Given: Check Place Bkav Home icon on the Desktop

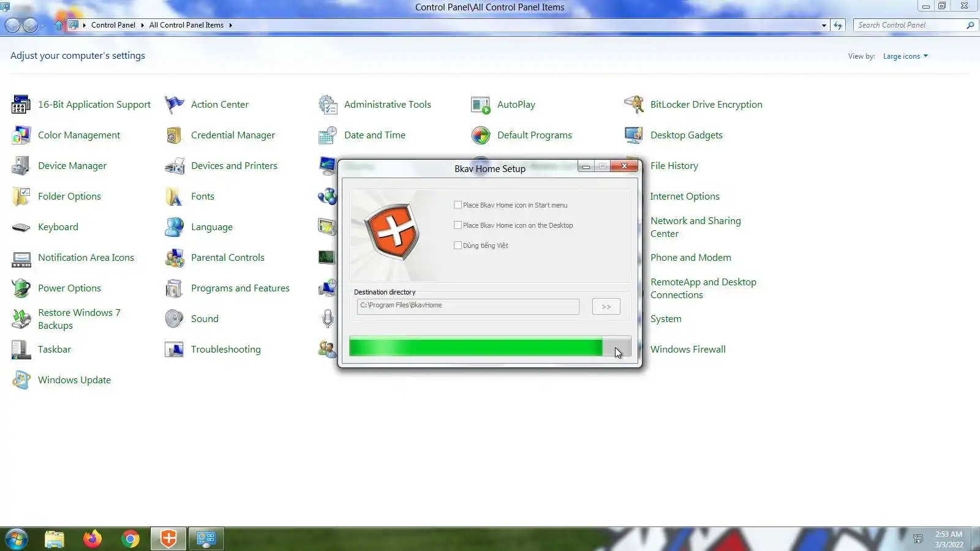Looking at the screenshot, I should [x=458, y=225].
